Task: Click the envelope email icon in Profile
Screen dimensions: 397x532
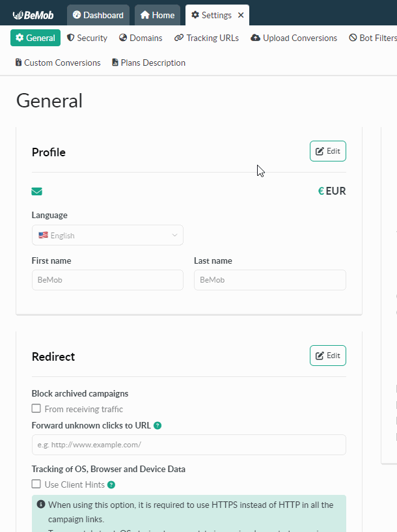Action: tap(36, 191)
